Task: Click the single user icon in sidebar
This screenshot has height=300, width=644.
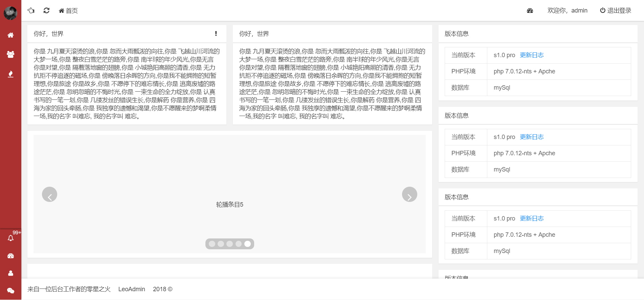Action: pos(10,273)
